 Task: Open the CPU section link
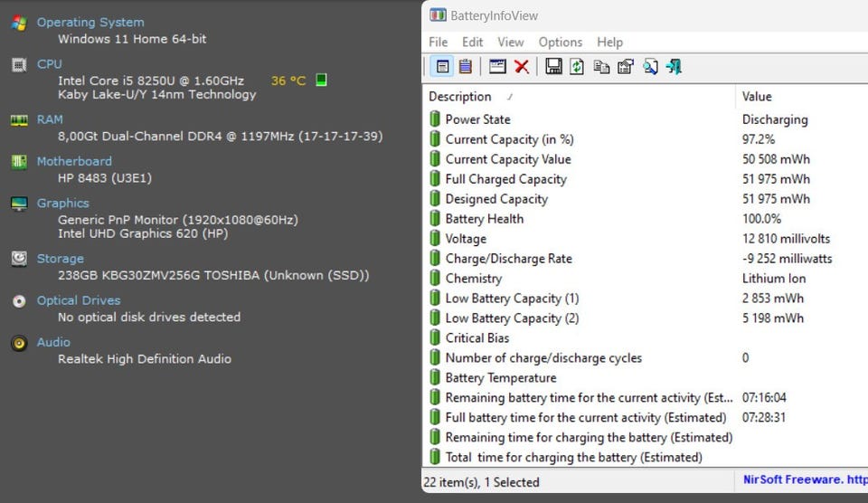coord(49,63)
